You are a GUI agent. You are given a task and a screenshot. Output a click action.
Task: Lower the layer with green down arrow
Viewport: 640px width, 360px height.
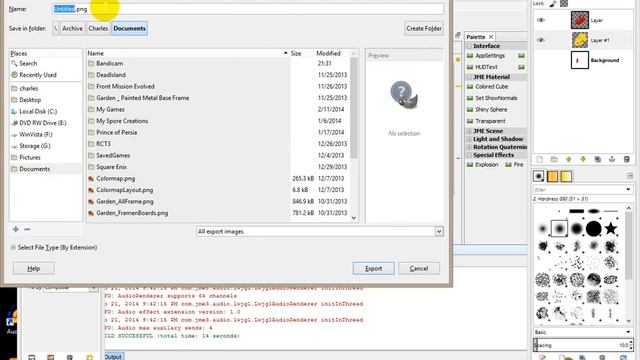[x=583, y=159]
